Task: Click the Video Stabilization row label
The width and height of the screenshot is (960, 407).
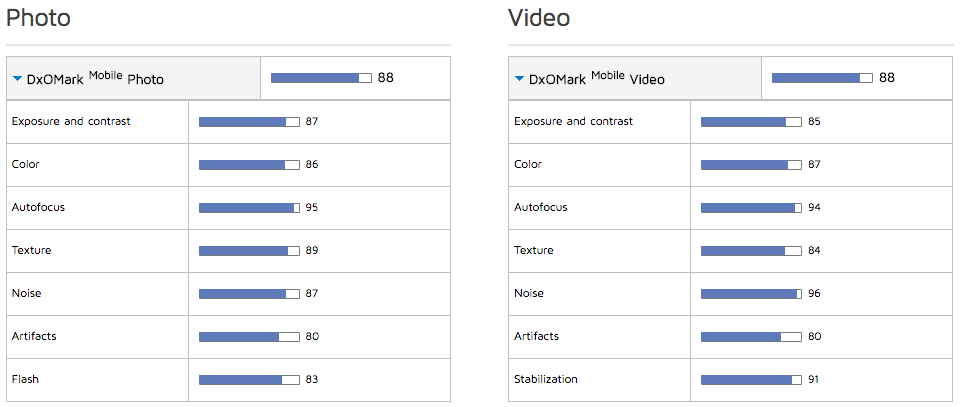Action: click(x=546, y=379)
